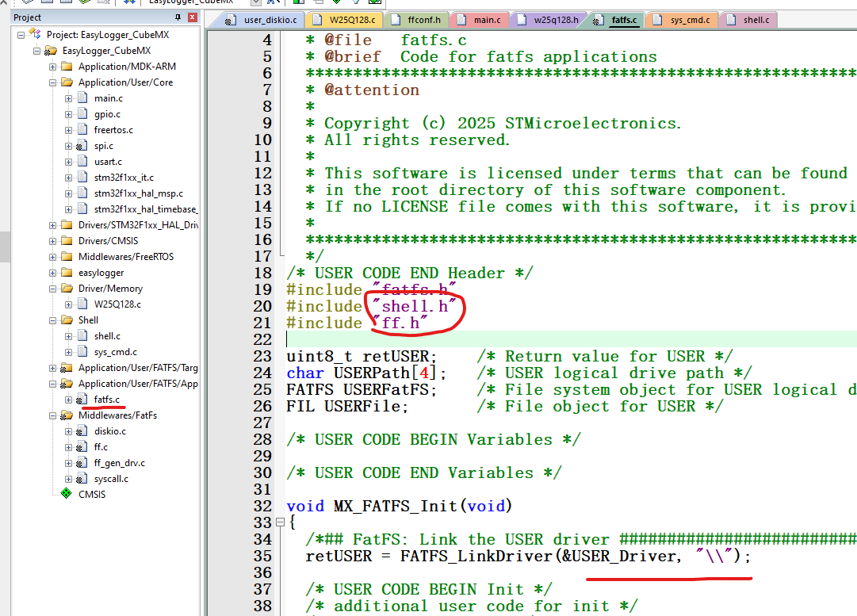Select fatfs.c in project tree
The height and width of the screenshot is (616, 857).
106,400
